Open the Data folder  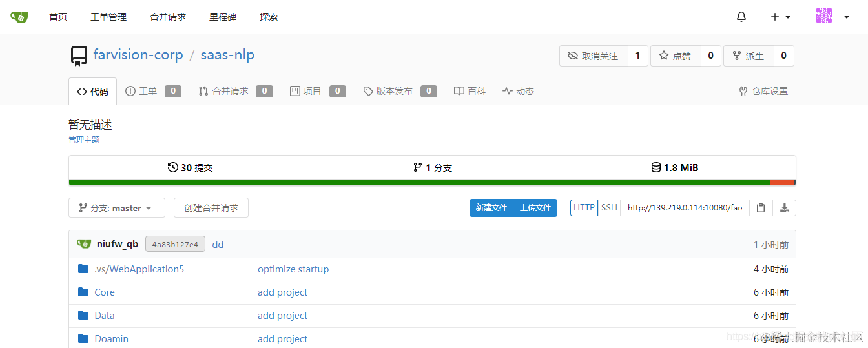coord(105,316)
